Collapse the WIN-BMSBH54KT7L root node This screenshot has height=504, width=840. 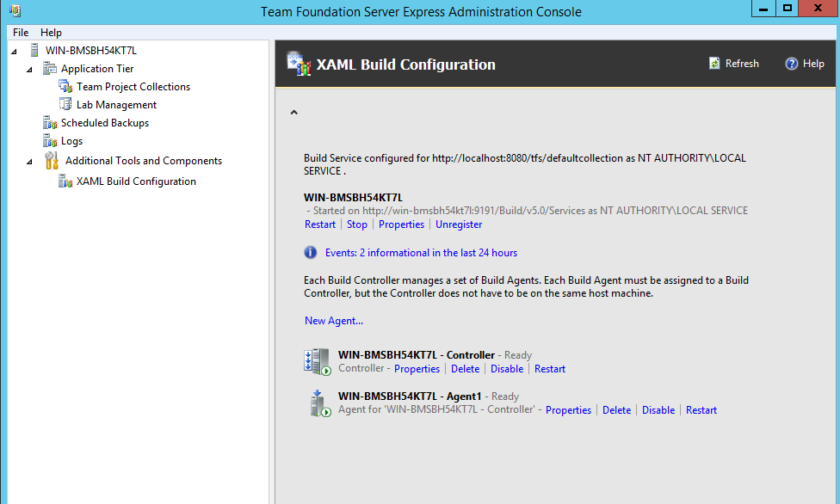click(x=15, y=51)
